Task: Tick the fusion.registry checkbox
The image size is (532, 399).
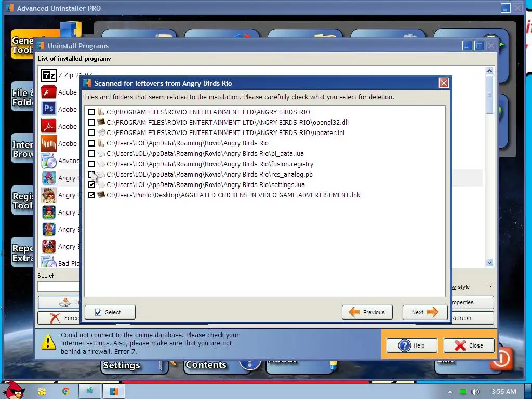Action: [x=91, y=164]
